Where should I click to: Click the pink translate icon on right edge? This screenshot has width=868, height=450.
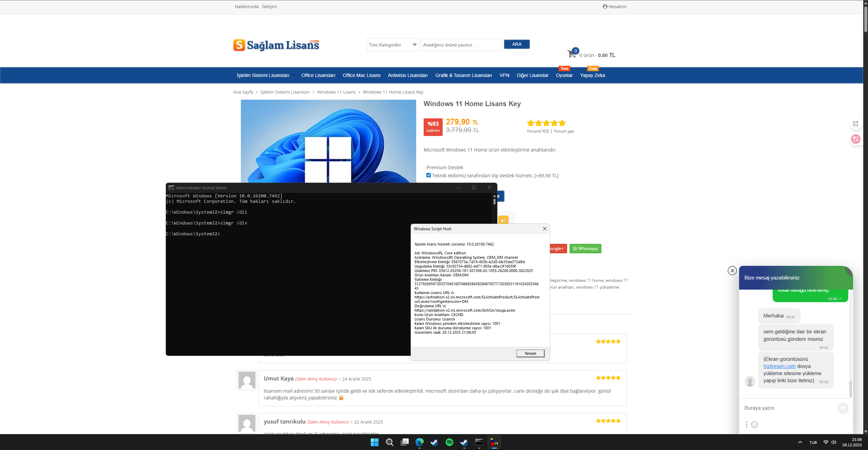pos(855,139)
